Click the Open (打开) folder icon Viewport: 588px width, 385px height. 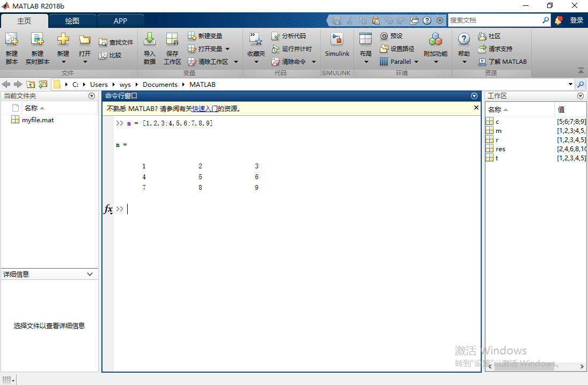point(85,39)
